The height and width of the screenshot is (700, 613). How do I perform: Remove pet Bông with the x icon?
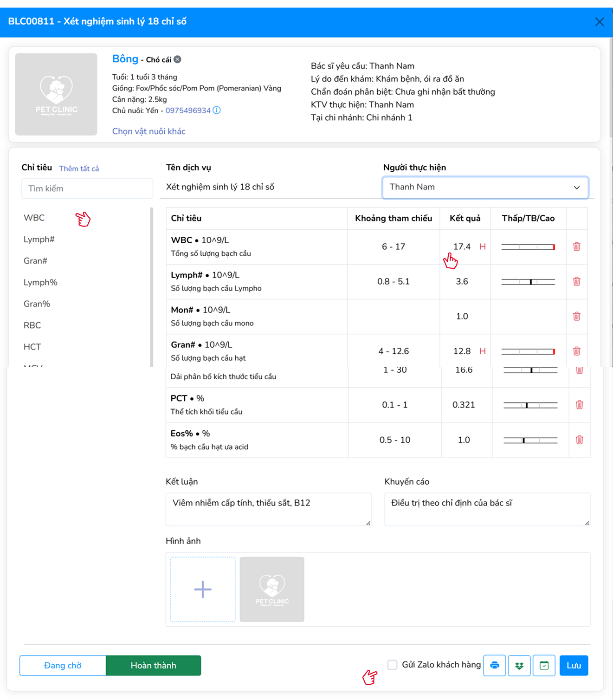pyautogui.click(x=178, y=59)
